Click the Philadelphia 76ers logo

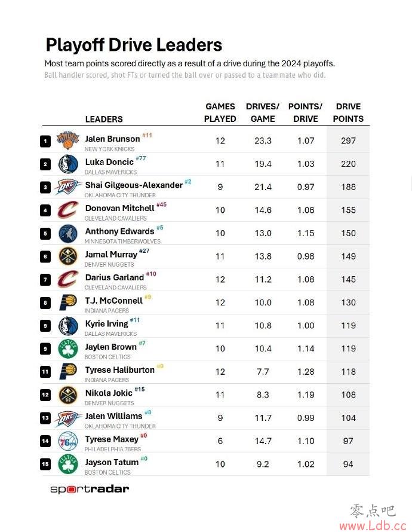tap(67, 441)
